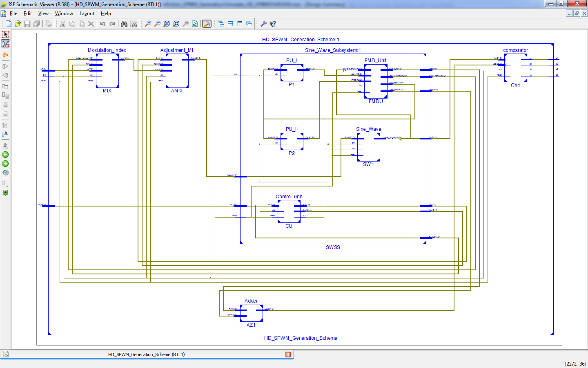Click the Zoom In magnifier icon
588x368 pixels.
pyautogui.click(x=148, y=24)
